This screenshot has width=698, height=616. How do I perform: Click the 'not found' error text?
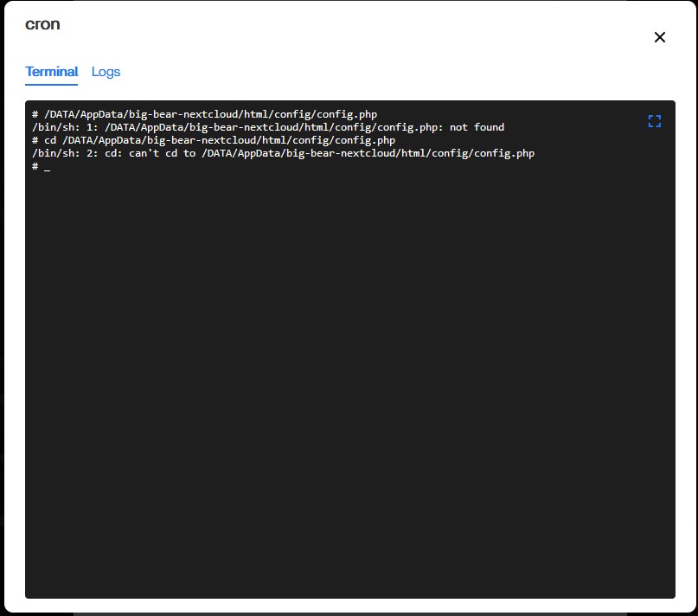tap(477, 127)
